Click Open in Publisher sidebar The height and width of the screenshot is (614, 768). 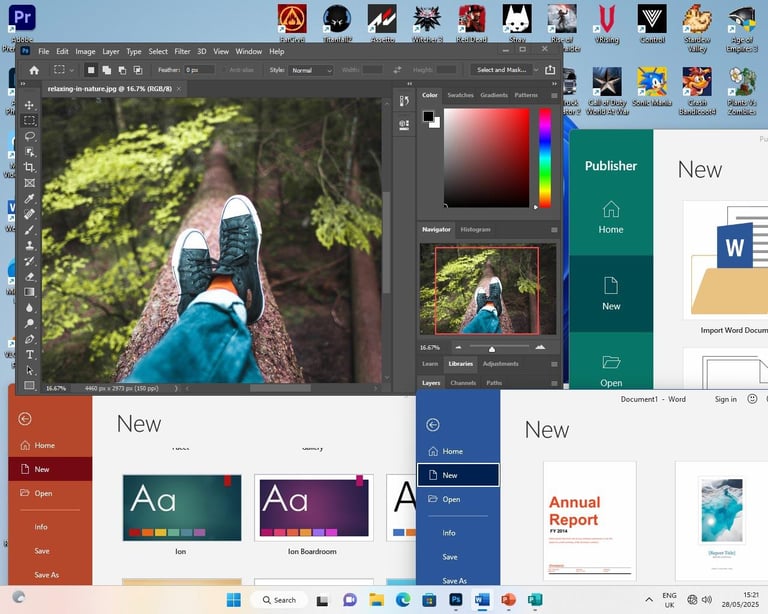[x=611, y=371]
